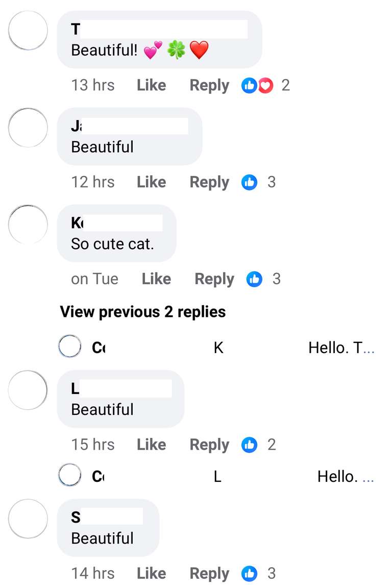The image size is (392, 585).
Task: Click the red heart emoji in the first comment
Action: [199, 50]
